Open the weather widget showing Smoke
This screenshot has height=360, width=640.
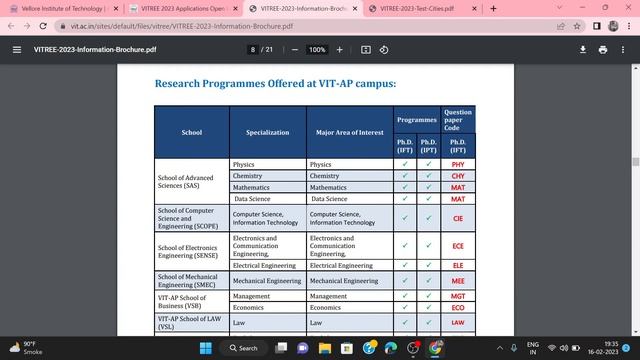26,348
